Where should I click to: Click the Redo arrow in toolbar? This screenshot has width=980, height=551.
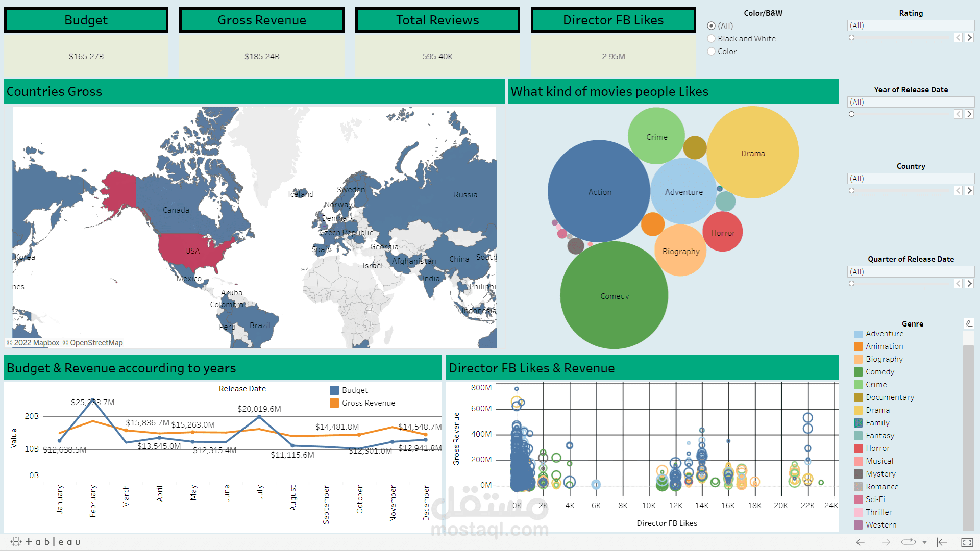coord(886,542)
